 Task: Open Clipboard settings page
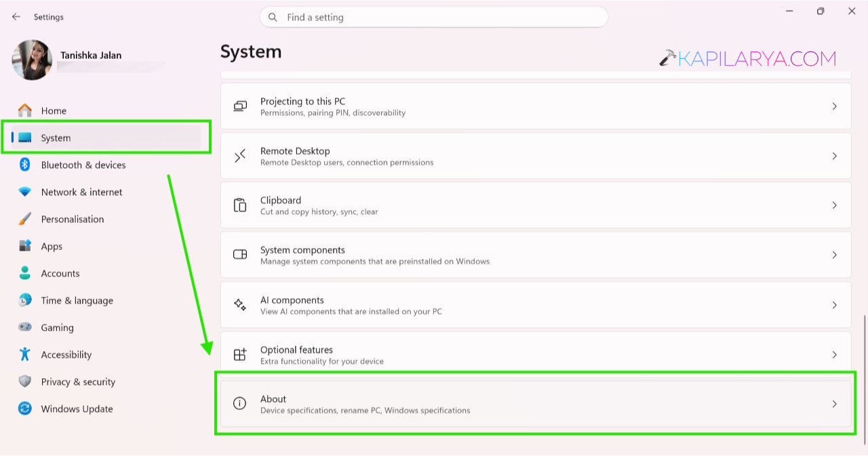tap(536, 205)
